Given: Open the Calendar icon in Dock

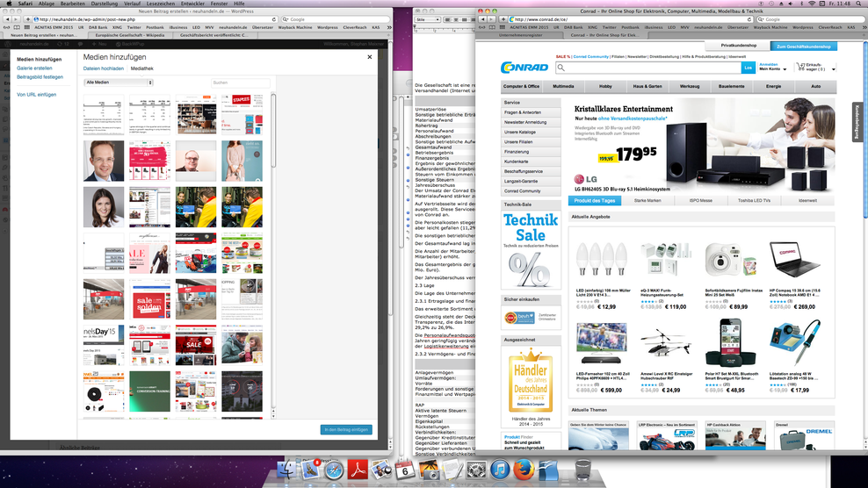Looking at the screenshot, I should 405,470.
